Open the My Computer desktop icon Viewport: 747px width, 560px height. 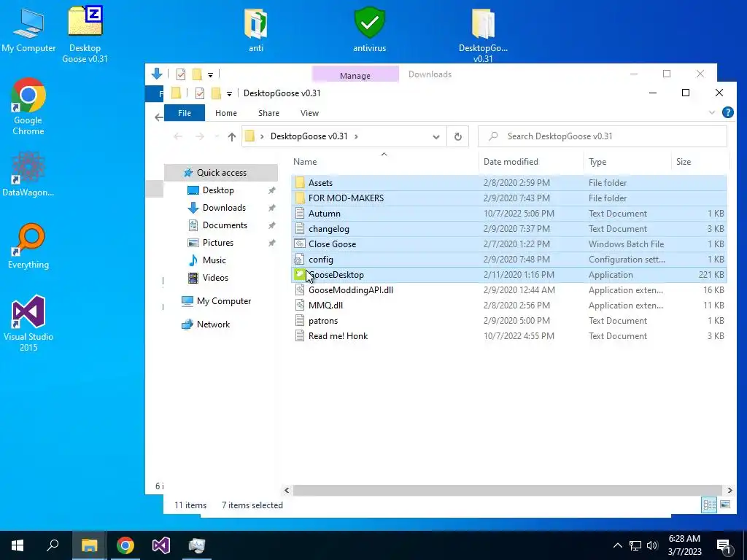(x=28, y=31)
